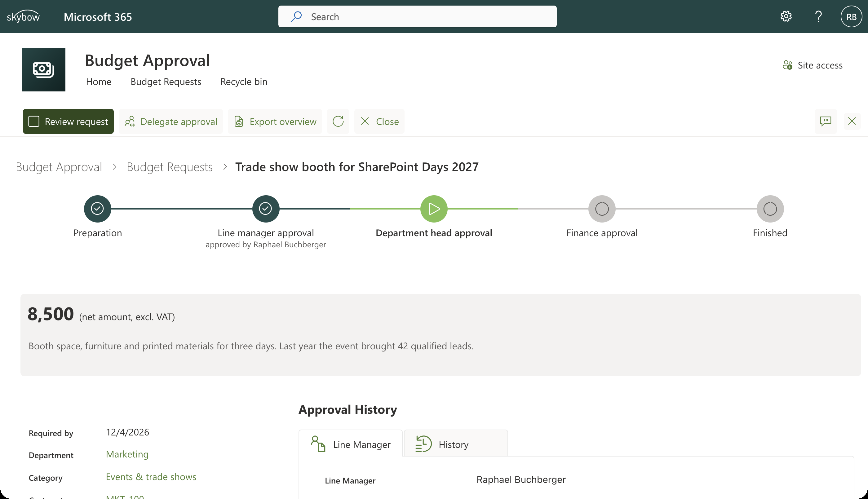The width and height of the screenshot is (868, 499).
Task: Open the Marketing department link
Action: [127, 454]
